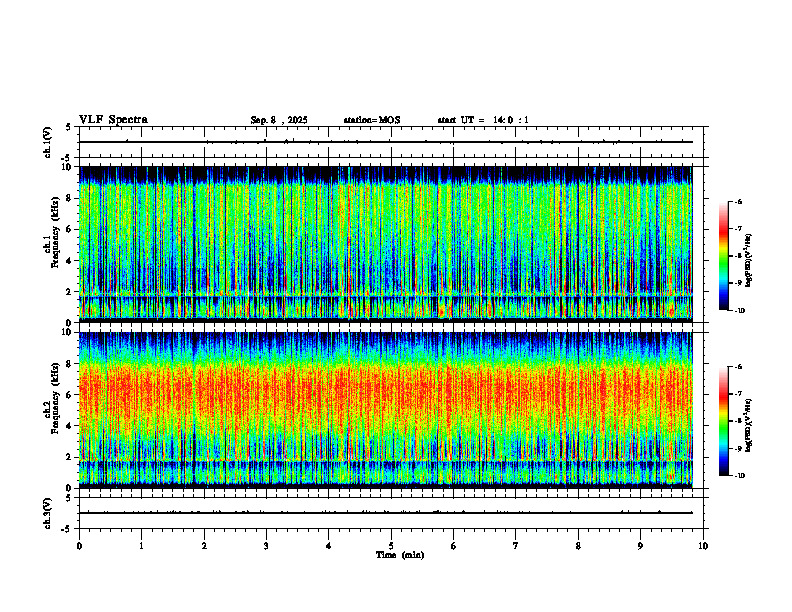Select the ch.2 colorbar "log(PSD)" label
Viewport: 792px width, 612px height.
(x=749, y=424)
